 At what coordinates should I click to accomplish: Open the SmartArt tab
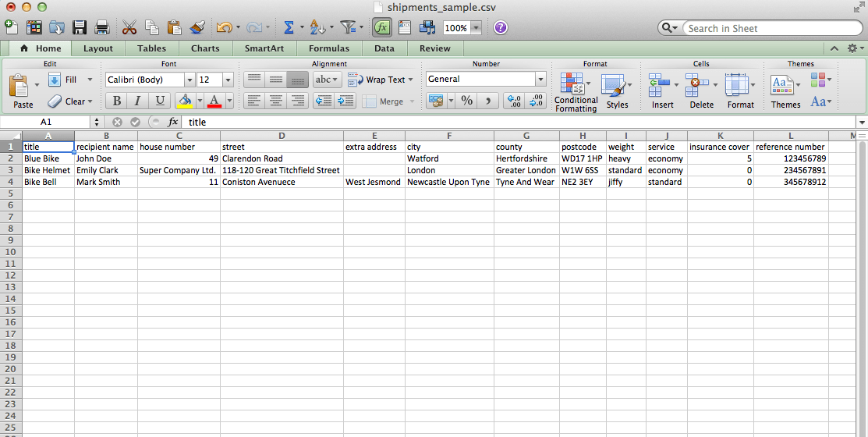(x=264, y=48)
